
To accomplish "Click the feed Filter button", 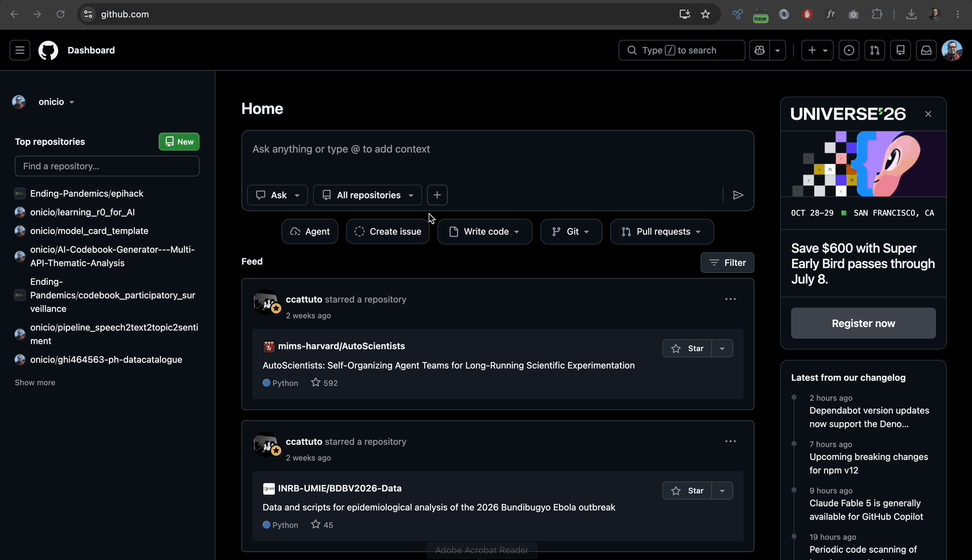I will coord(727,263).
